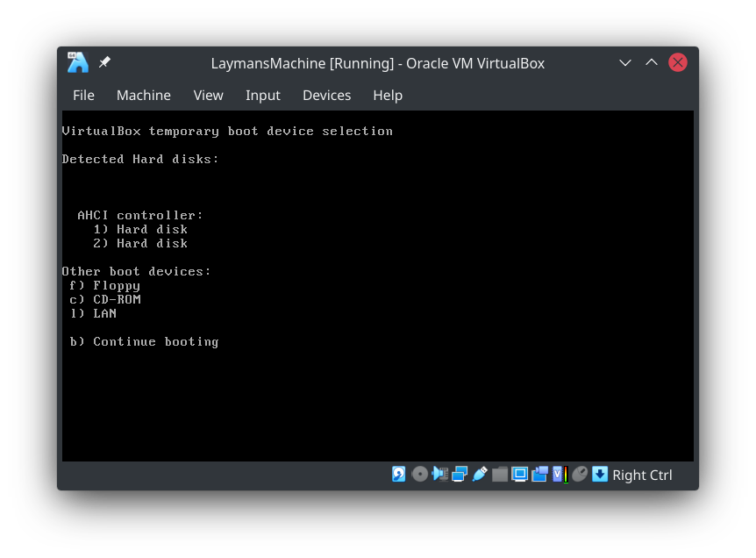Open the Input menu
Image resolution: width=756 pixels, height=558 pixels.
point(263,96)
